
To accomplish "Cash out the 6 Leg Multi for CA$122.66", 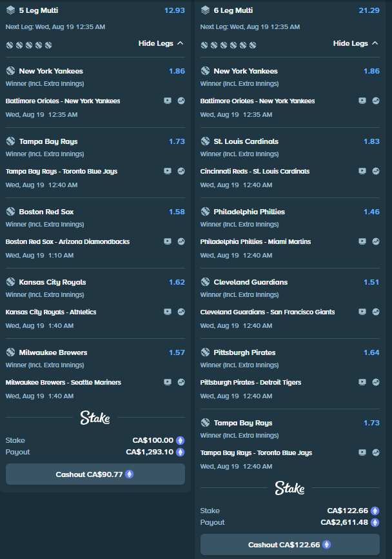I will pos(290,544).
